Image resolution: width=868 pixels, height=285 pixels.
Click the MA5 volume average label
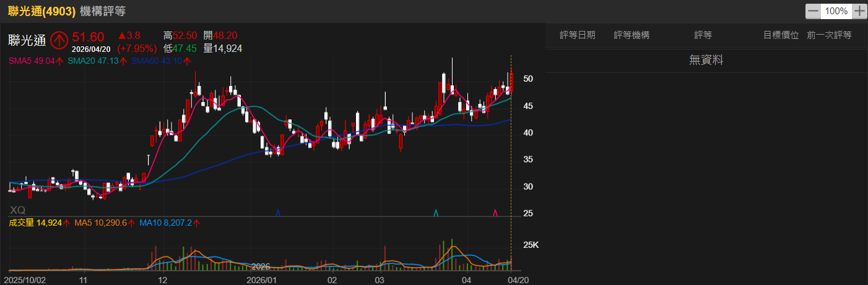[100, 223]
